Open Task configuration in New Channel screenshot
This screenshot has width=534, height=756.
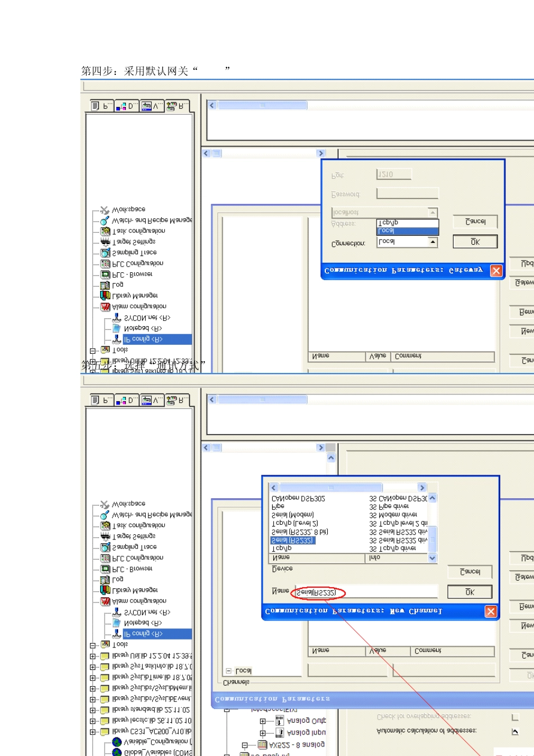138,525
